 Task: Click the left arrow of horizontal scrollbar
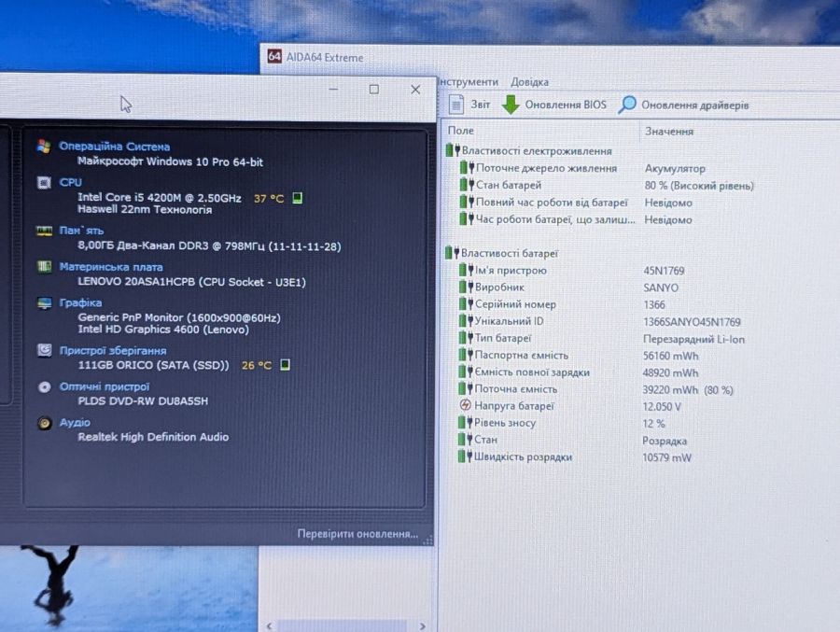click(270, 625)
